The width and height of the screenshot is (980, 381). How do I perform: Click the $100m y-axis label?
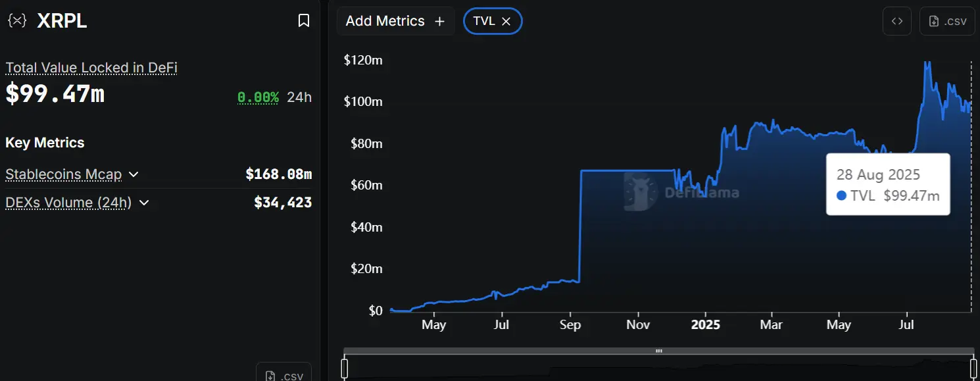tap(363, 101)
